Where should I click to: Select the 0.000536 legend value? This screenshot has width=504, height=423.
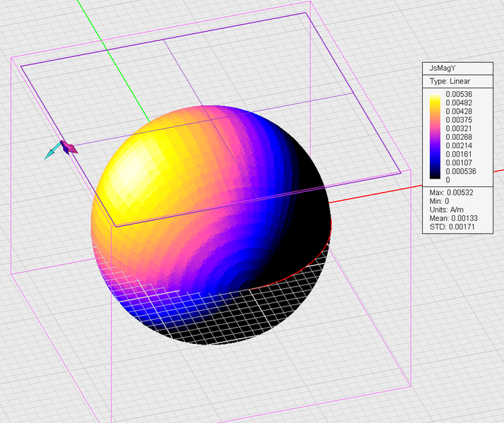[460, 171]
